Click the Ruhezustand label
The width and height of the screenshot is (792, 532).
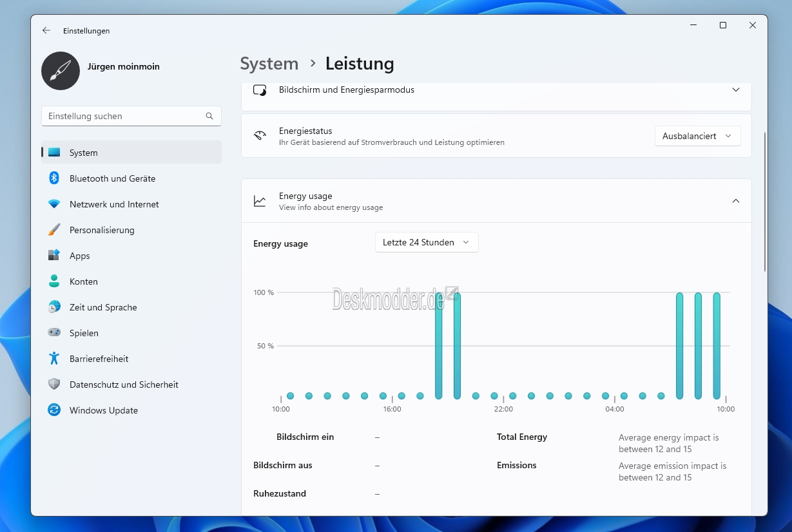click(x=280, y=493)
